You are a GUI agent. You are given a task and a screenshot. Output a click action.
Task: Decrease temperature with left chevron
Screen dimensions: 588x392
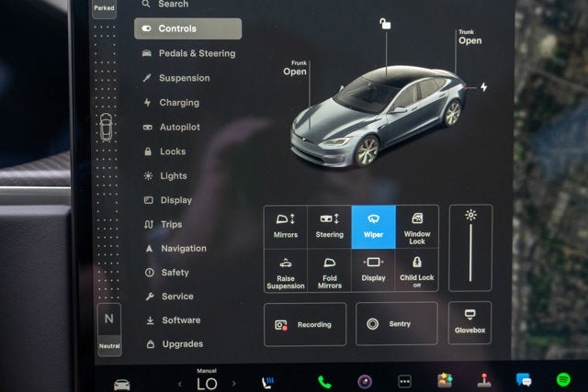pyautogui.click(x=180, y=384)
